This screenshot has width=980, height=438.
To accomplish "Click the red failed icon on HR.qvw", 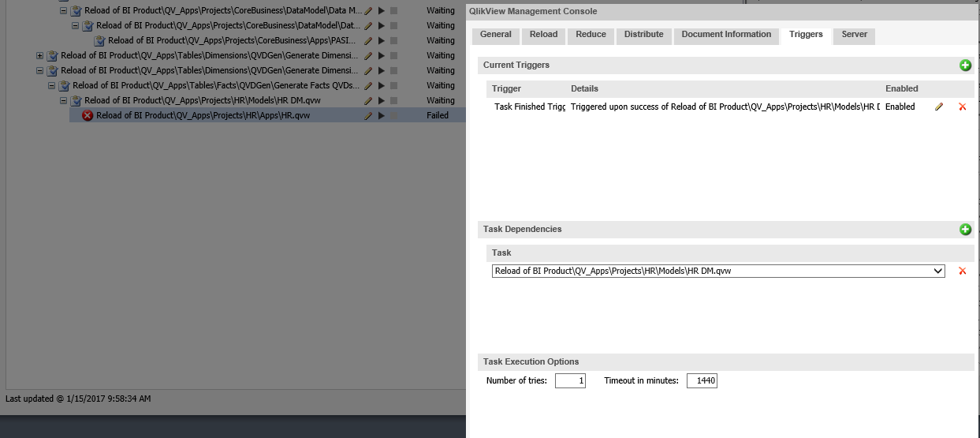I will click(x=88, y=115).
